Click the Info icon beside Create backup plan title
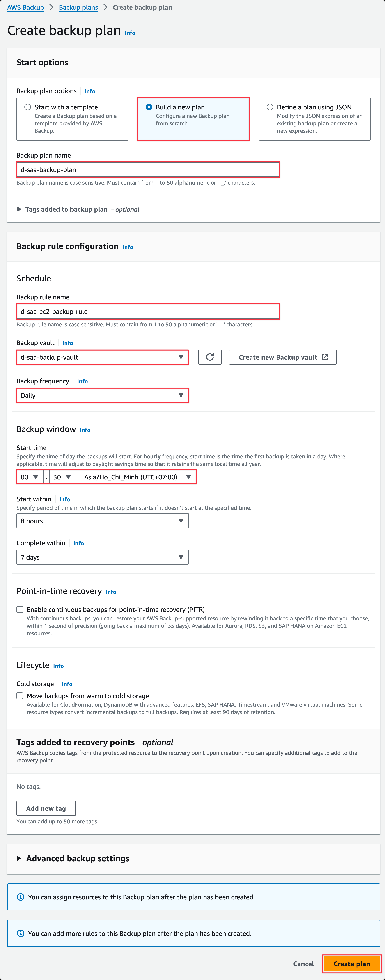This screenshot has height=980, width=385. [x=130, y=33]
